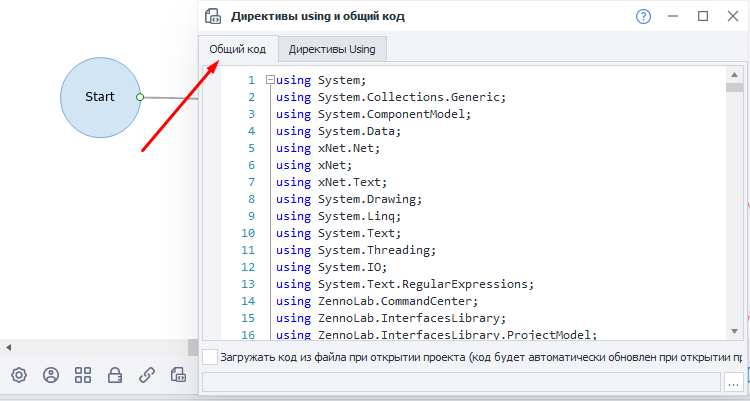Click the dialog title code icon
The image size is (750, 401).
212,16
